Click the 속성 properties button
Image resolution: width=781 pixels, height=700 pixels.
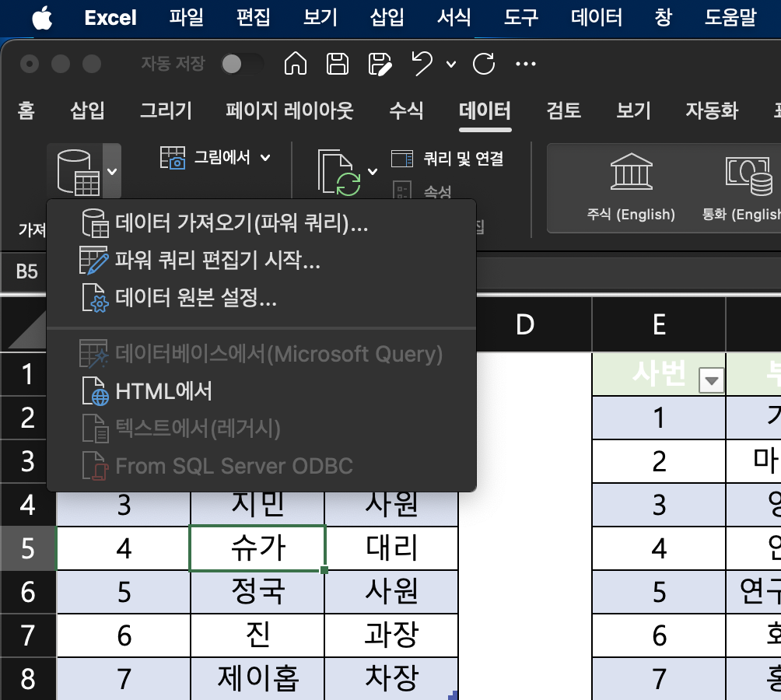click(x=422, y=191)
